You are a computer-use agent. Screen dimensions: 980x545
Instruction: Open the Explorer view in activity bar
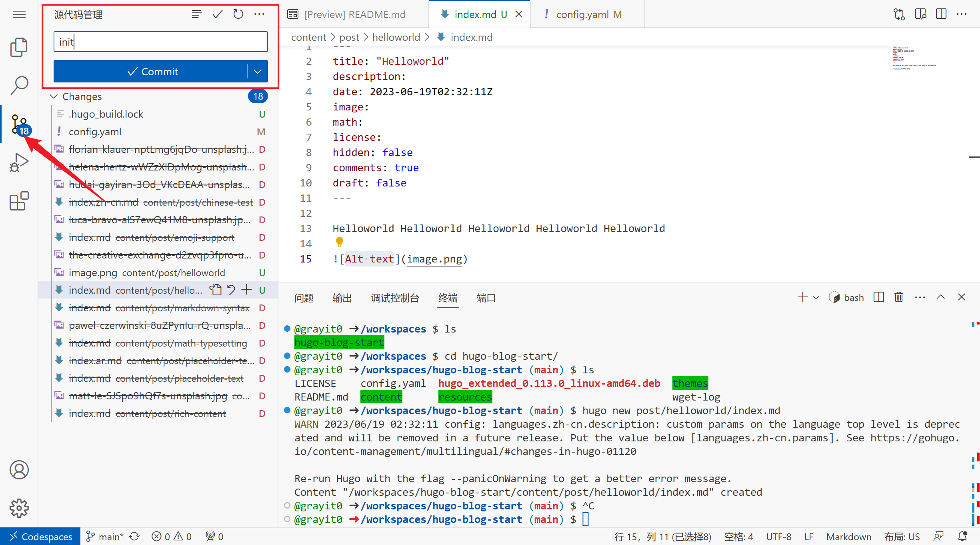19,47
